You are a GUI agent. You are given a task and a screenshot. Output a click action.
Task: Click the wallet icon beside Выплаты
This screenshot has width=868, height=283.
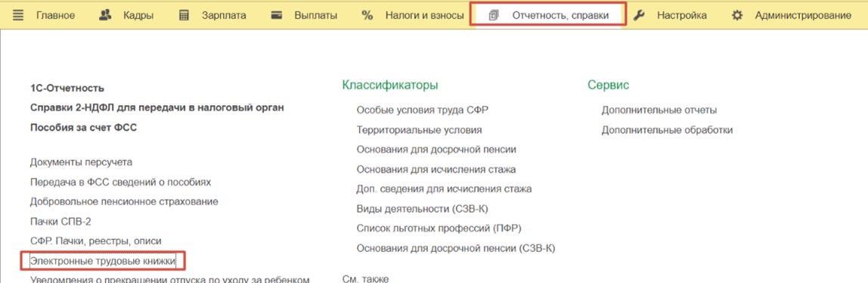coord(277,15)
